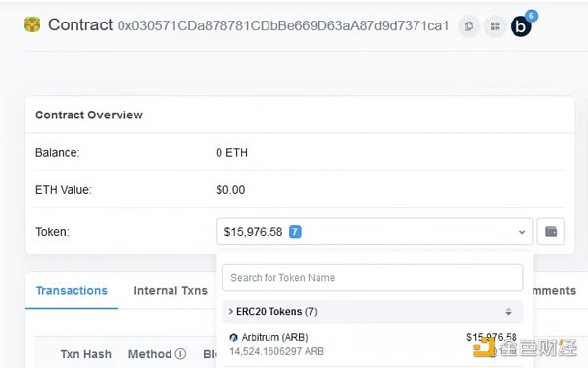Screen dimensions: 588x368
Task: Switch to the Transactions tab
Action: 72,290
